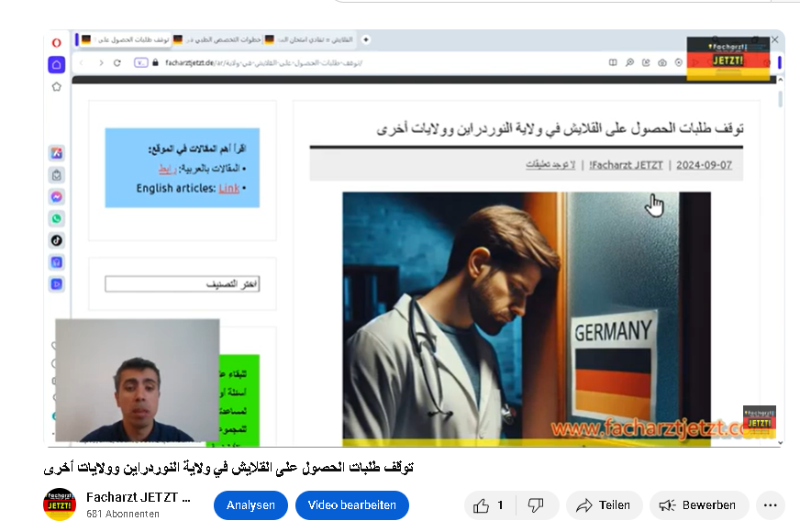Dislike the video with thumbs down
Viewport: 800px width, 532px height.
click(535, 505)
